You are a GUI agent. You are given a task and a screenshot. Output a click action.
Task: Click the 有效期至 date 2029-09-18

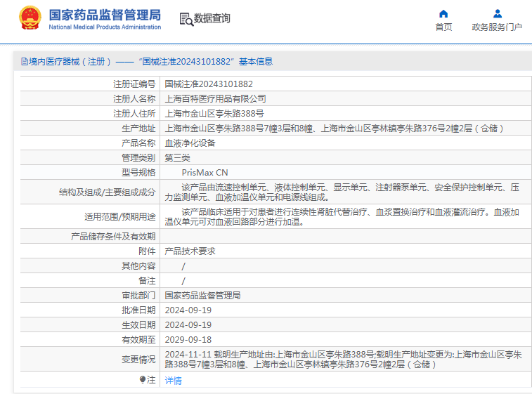pos(188,339)
